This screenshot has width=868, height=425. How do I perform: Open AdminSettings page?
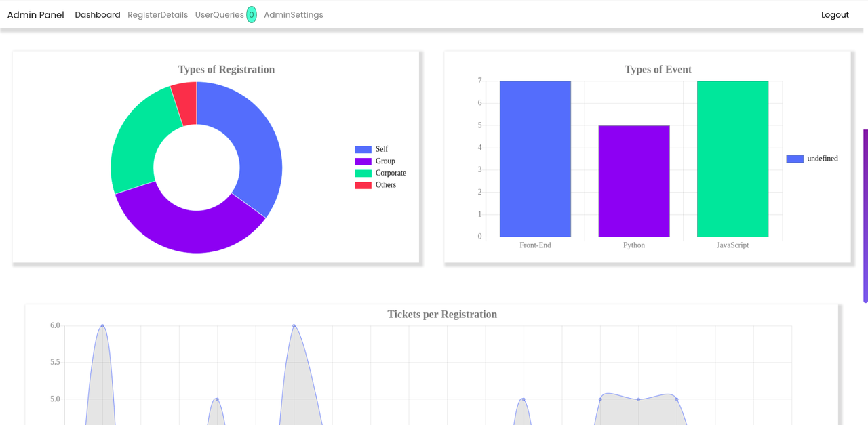tap(293, 15)
